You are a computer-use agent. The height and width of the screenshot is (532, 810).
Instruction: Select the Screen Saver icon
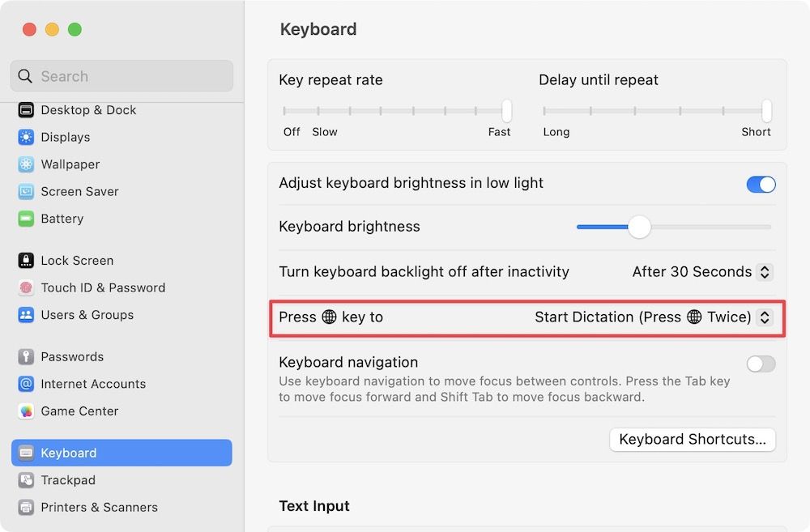(x=27, y=192)
